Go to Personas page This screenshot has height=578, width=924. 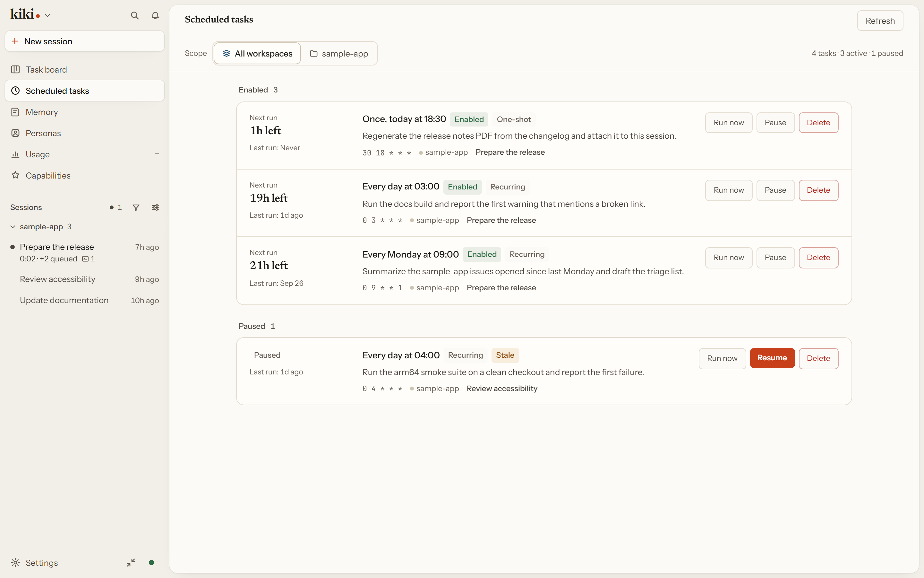(84, 133)
